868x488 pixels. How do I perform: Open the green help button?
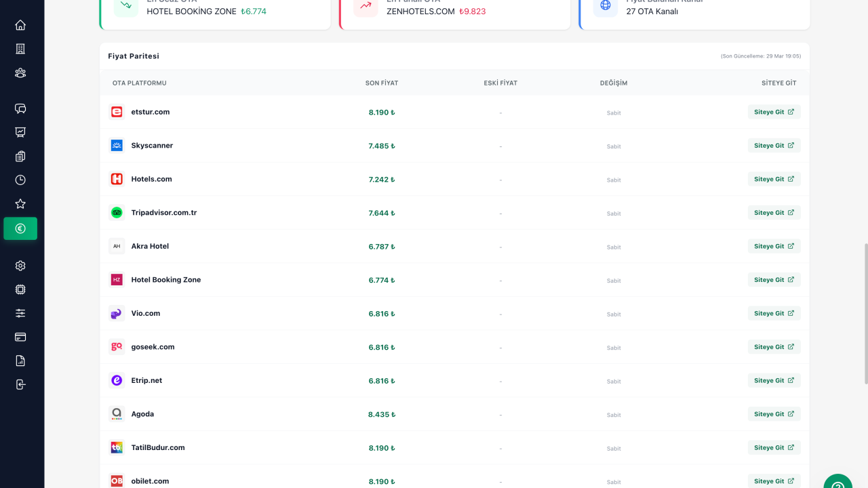[838, 483]
